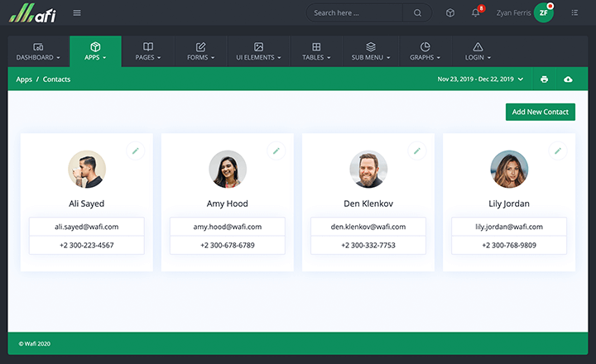Open the date range picker dropdown

[x=480, y=79]
